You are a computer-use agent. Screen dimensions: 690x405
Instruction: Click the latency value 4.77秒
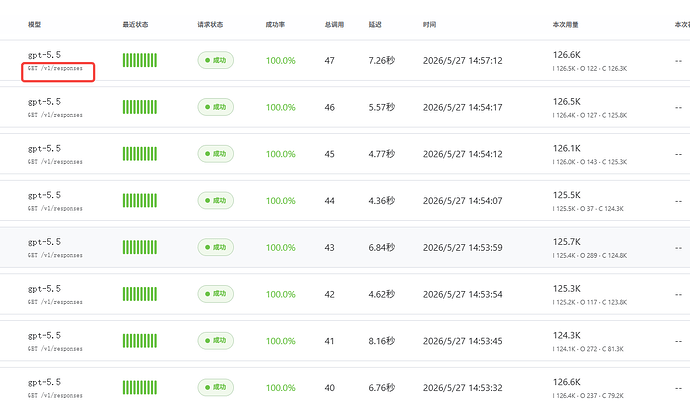coord(382,154)
